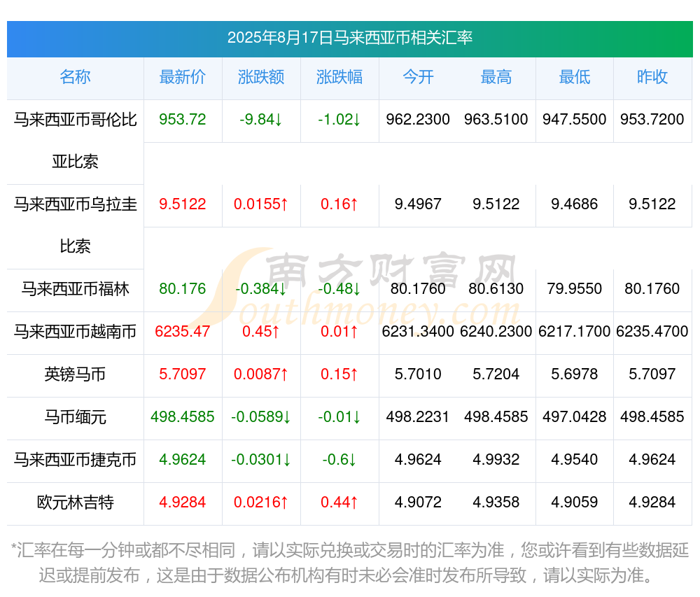Viewport: 700px width, 597px height.
Task: Select the 涨跌额 column header
Action: coord(261,77)
